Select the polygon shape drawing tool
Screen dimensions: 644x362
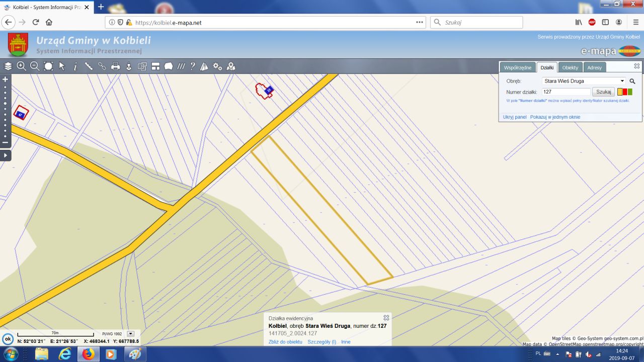point(169,66)
